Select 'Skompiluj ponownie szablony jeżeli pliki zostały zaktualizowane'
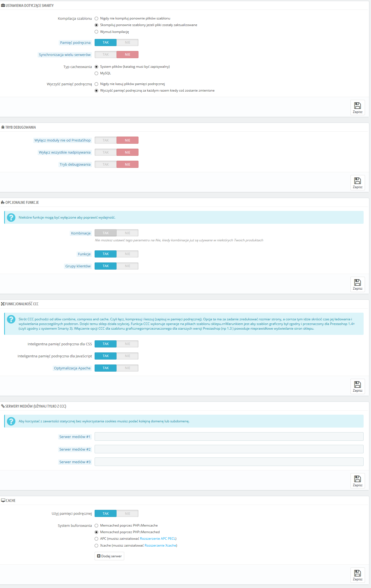This screenshot has width=371, height=588. click(x=96, y=25)
